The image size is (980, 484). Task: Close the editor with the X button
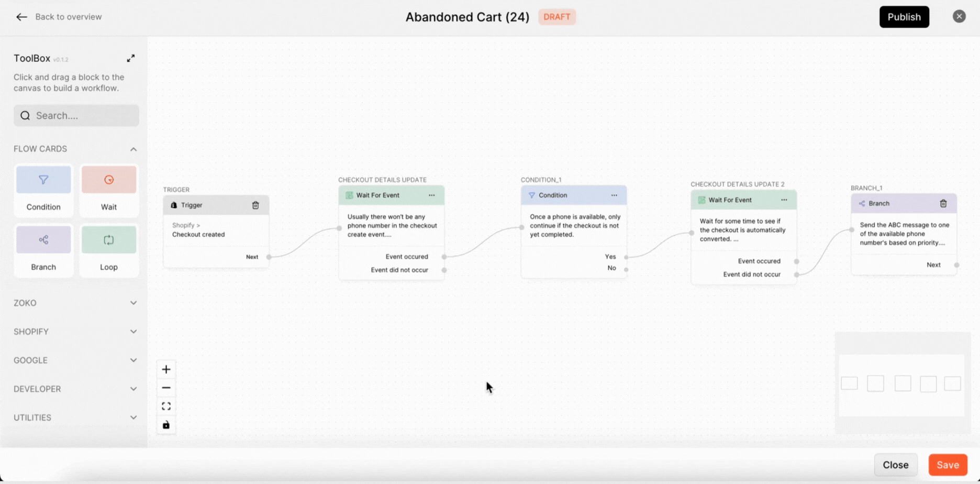(959, 16)
